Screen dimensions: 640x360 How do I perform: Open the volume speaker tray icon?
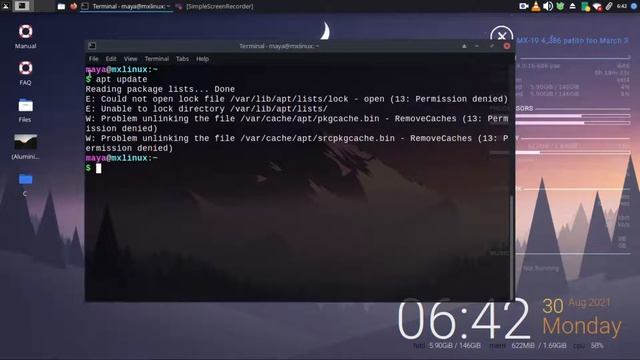tap(548, 6)
